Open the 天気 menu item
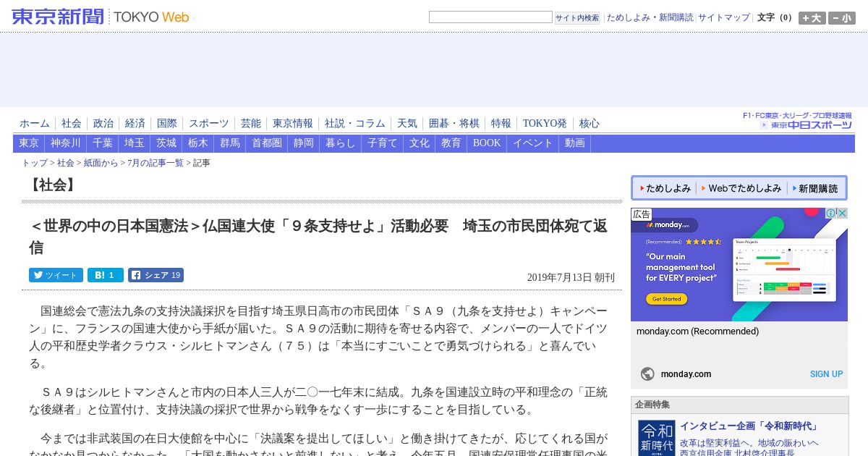Viewport: 868px width, 456px height. pyautogui.click(x=407, y=124)
